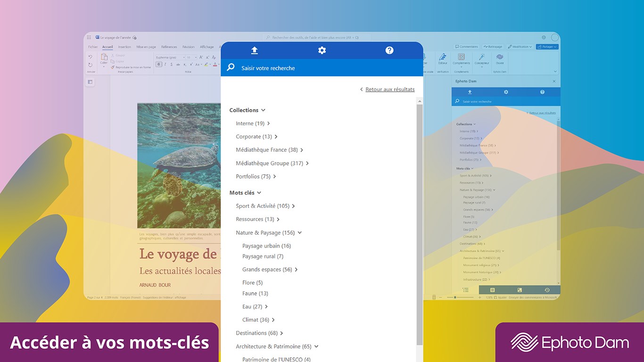
Task: Click the Rattrapage button
Action: 493,47
